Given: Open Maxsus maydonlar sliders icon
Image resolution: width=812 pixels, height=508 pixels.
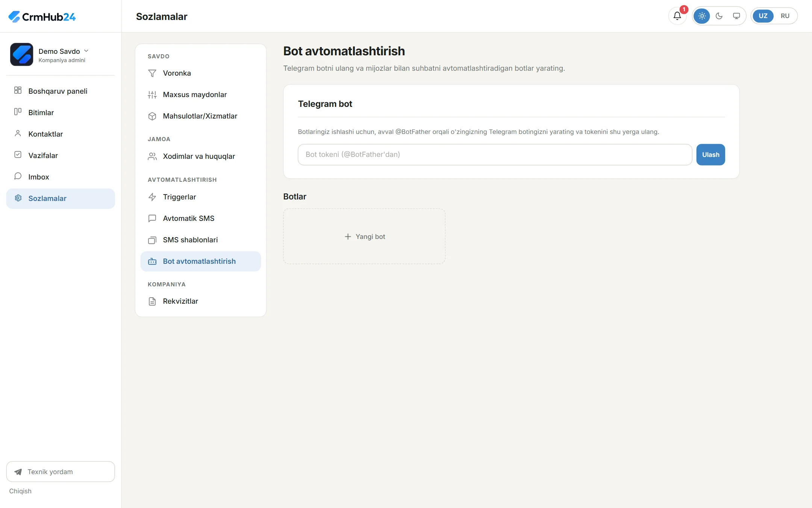Looking at the screenshot, I should 152,95.
